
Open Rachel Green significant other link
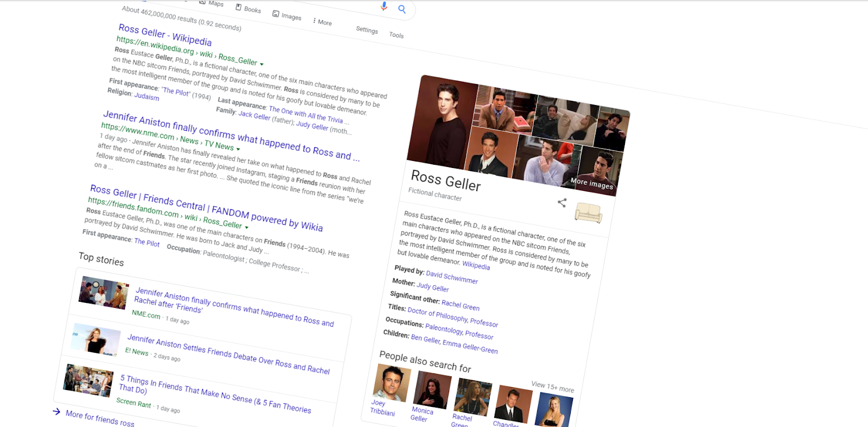pyautogui.click(x=460, y=306)
